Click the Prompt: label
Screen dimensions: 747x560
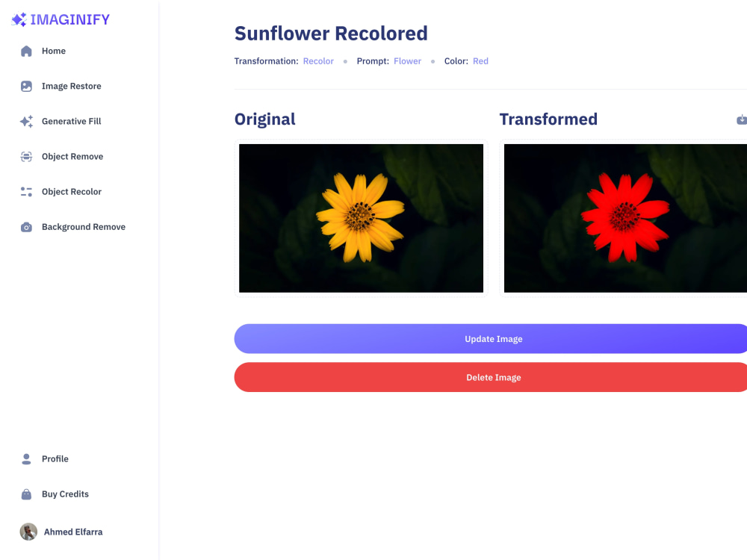click(373, 61)
